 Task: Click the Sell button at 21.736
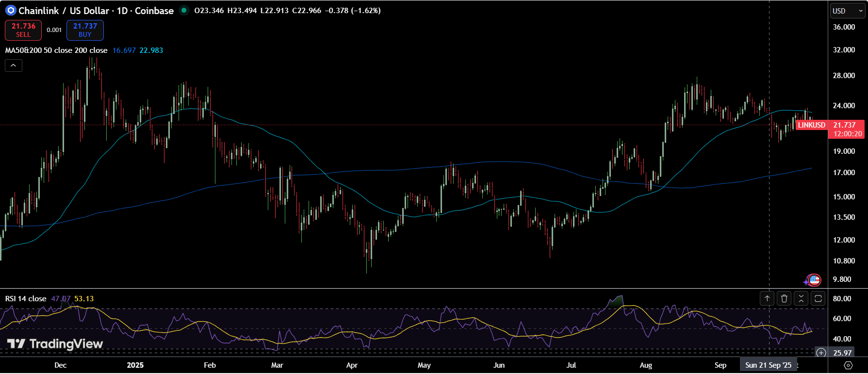(23, 30)
